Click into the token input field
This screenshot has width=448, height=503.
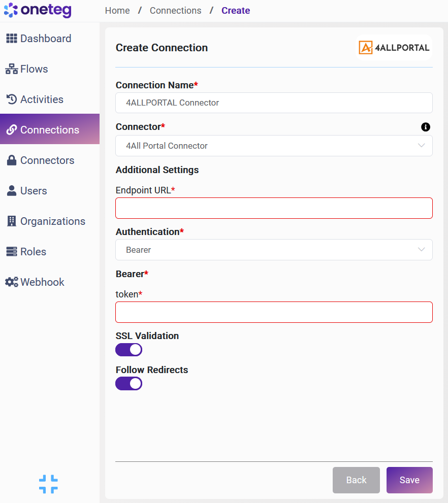[274, 312]
